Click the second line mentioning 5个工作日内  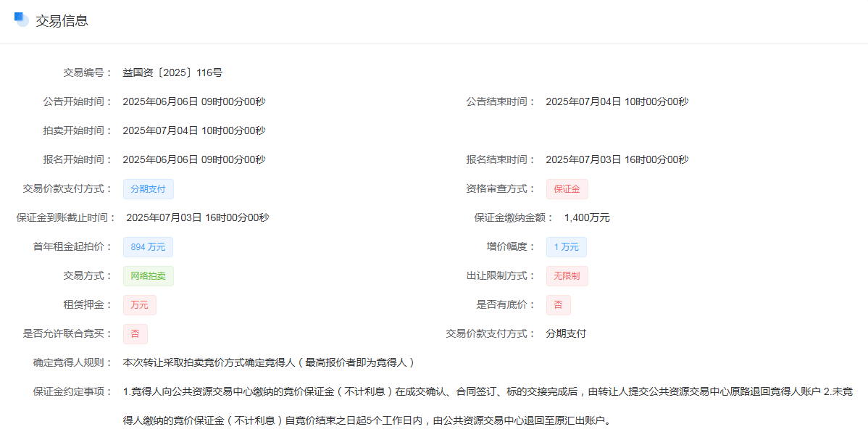pyautogui.click(x=368, y=420)
